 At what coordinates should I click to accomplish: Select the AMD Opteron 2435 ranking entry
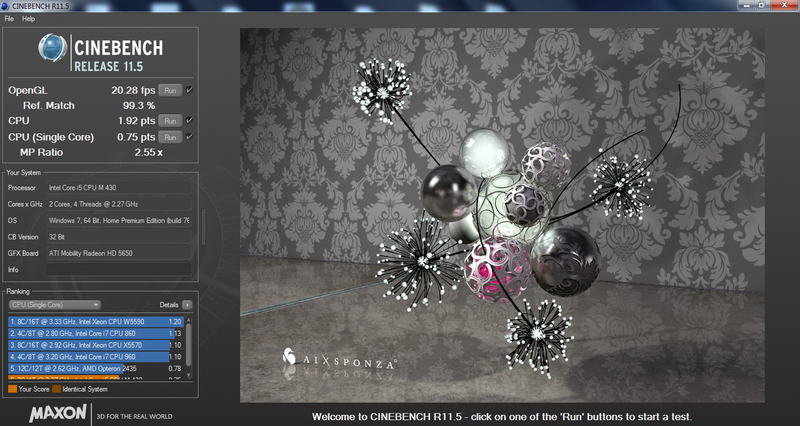coord(95,368)
